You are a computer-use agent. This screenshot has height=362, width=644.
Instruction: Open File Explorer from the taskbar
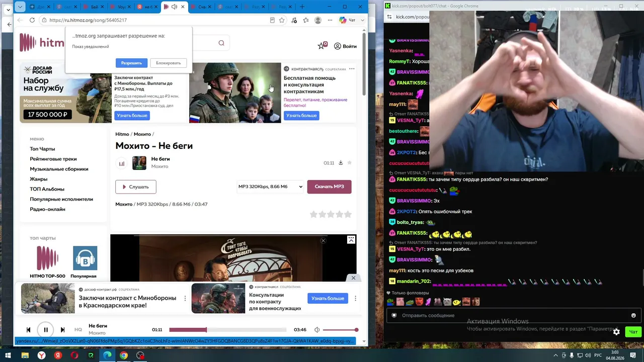coord(25,355)
